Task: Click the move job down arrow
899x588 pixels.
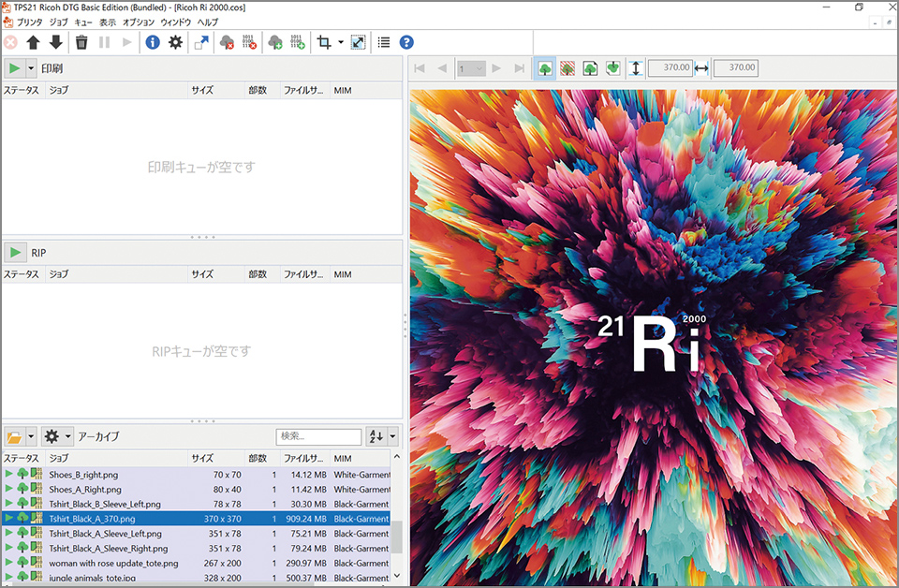Action: (55, 42)
